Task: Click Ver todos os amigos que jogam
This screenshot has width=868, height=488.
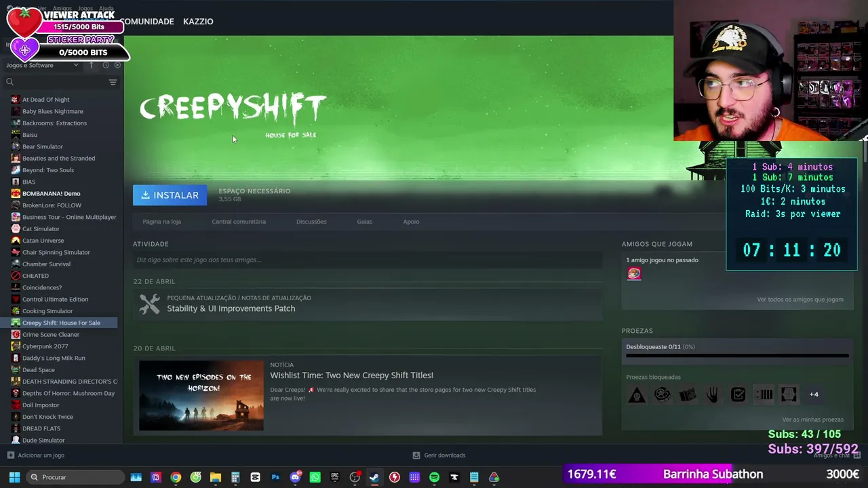Action: tap(800, 300)
